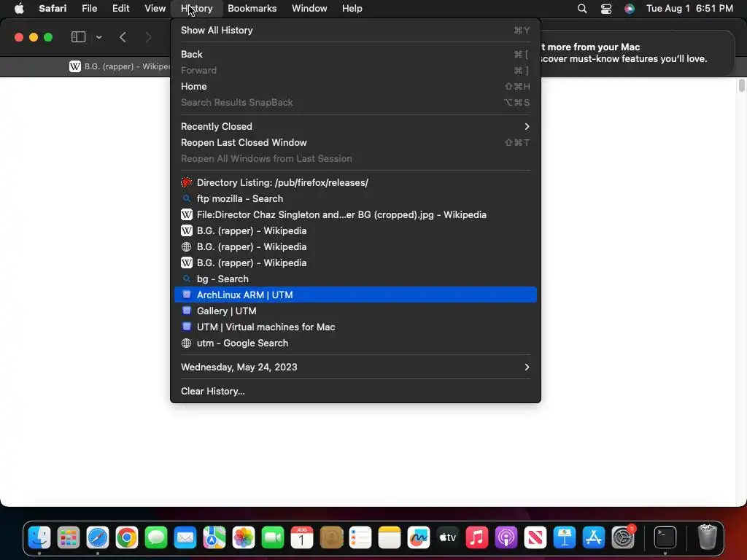Go back with Safari toolbar arrow
This screenshot has height=560, width=747.
(x=123, y=37)
